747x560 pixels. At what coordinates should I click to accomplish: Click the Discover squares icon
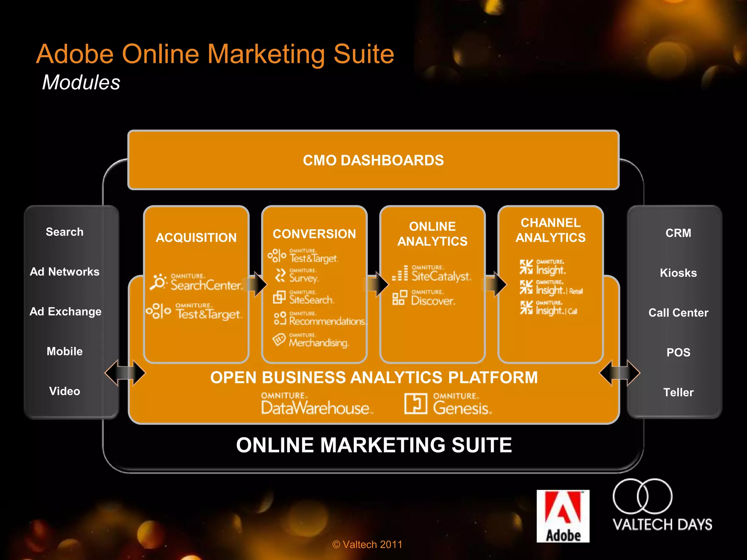400,297
